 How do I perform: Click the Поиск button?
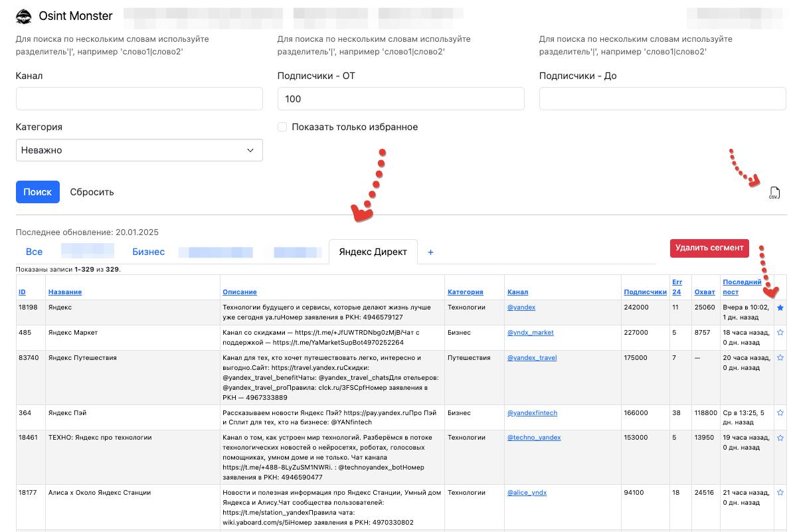[x=37, y=192]
